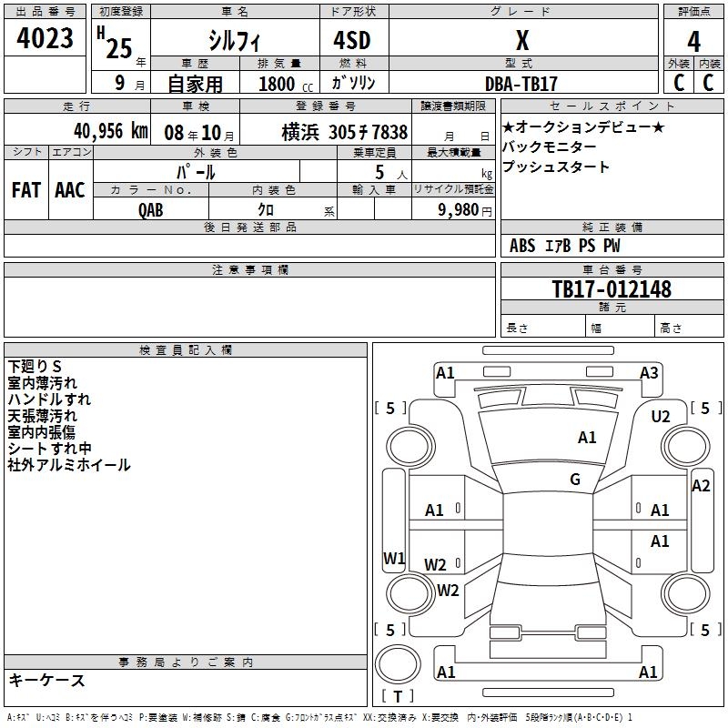
Task: Select the ★オークションデビュー★ sales point
Action: click(583, 126)
